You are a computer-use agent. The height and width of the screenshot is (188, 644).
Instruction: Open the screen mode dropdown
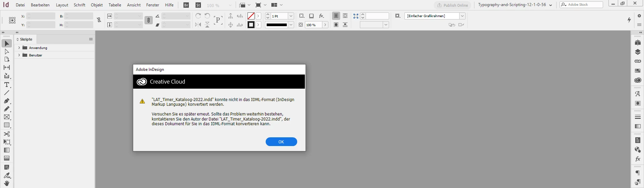click(261, 5)
